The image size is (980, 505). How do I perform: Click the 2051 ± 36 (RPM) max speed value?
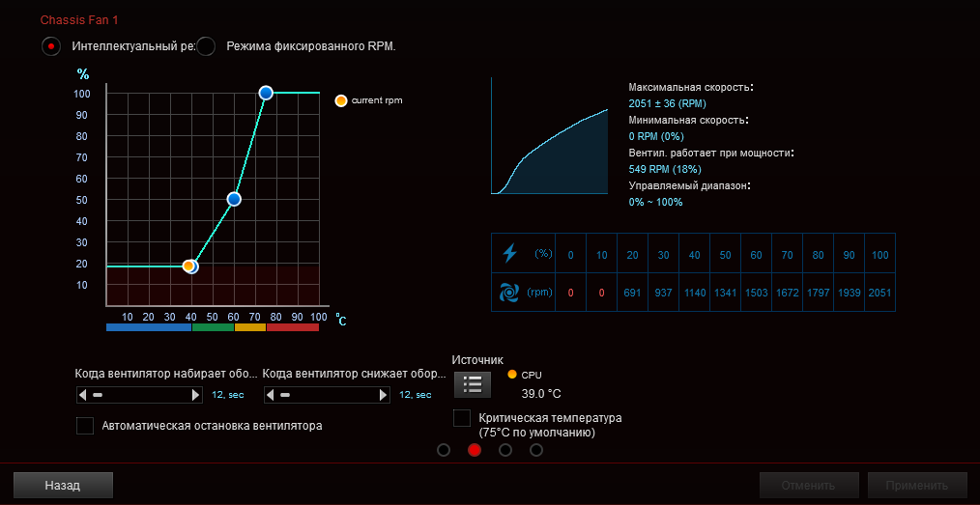668,103
